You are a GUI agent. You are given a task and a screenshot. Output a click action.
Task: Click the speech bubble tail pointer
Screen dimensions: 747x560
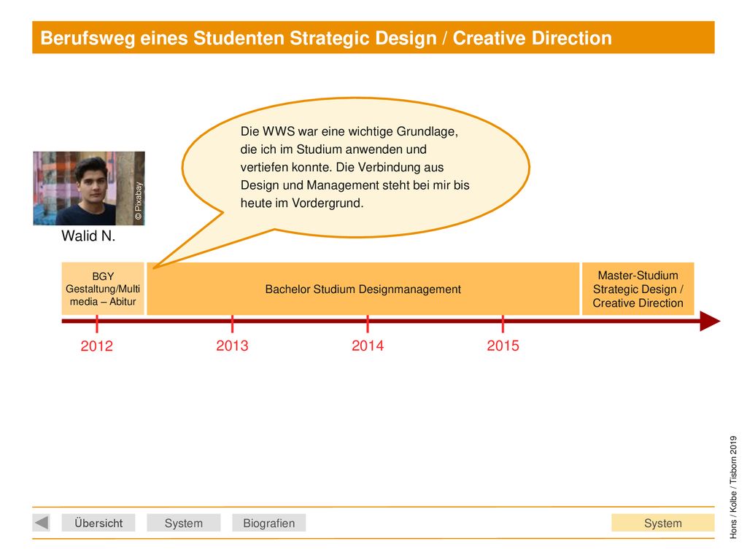(200, 243)
